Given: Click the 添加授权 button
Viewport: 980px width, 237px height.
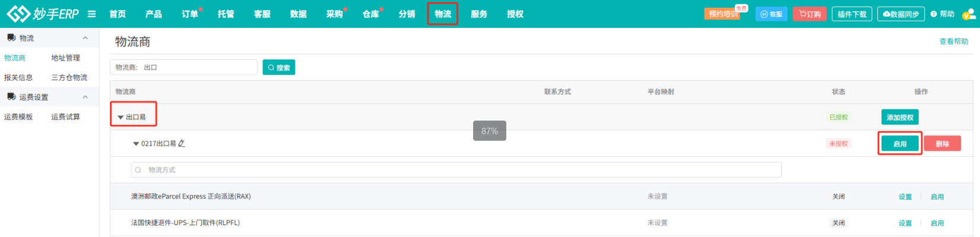Looking at the screenshot, I should pyautogui.click(x=900, y=117).
